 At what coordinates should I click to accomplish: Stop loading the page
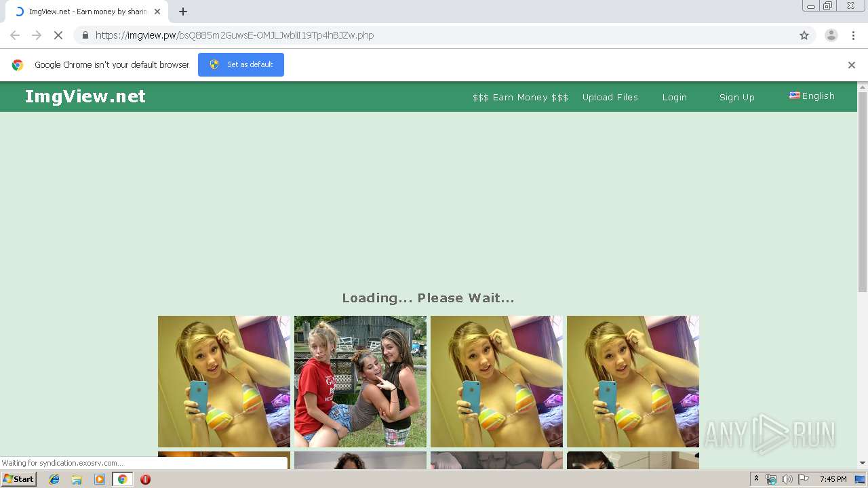pyautogui.click(x=58, y=35)
